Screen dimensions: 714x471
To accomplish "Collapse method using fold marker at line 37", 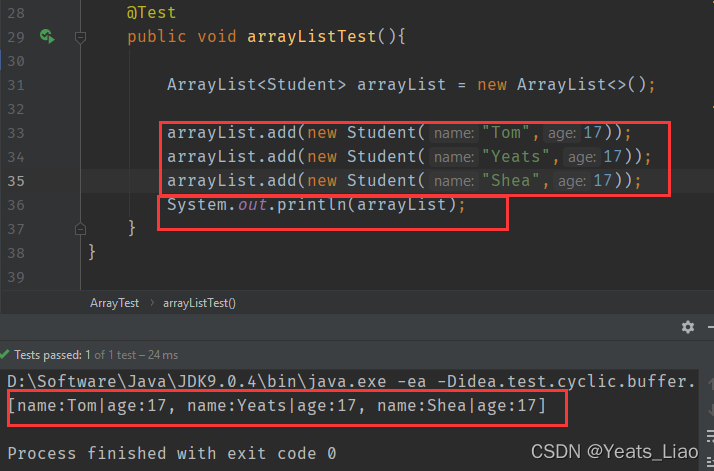I will click(80, 229).
